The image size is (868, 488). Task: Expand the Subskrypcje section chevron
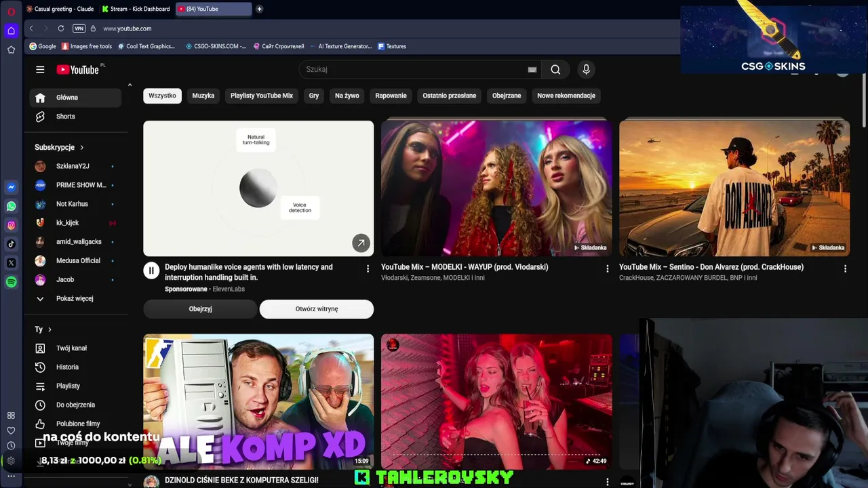pyautogui.click(x=82, y=147)
